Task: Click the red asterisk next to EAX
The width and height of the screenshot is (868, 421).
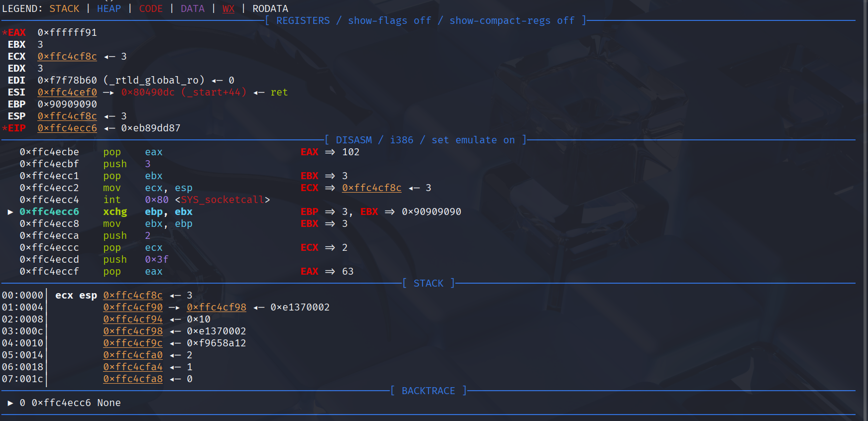Action: (4, 33)
